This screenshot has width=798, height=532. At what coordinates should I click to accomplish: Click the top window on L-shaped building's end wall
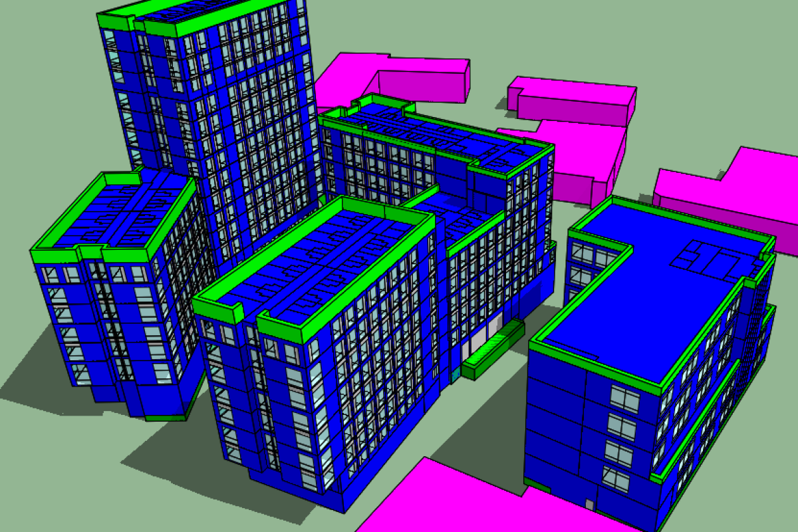coord(624,399)
